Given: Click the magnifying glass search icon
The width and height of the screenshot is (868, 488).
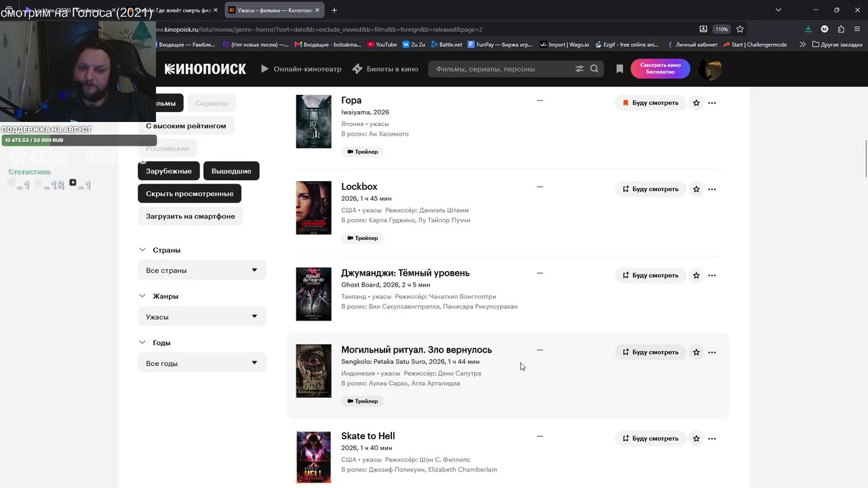Looking at the screenshot, I should click(595, 68).
